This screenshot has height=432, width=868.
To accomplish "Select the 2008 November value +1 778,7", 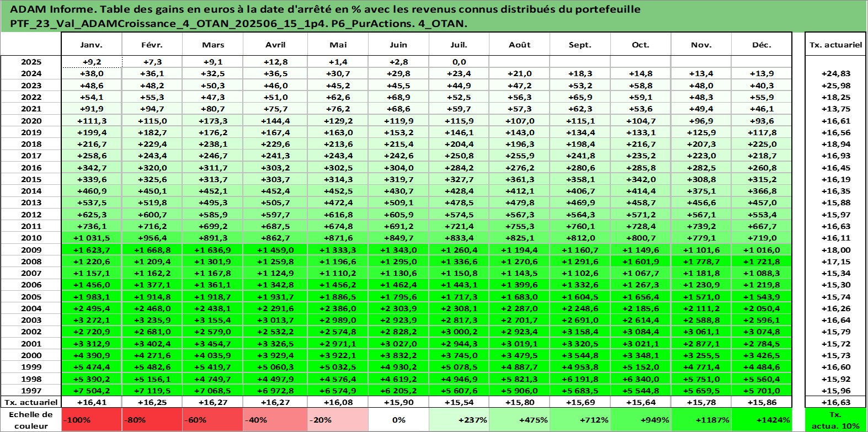I will click(701, 262).
